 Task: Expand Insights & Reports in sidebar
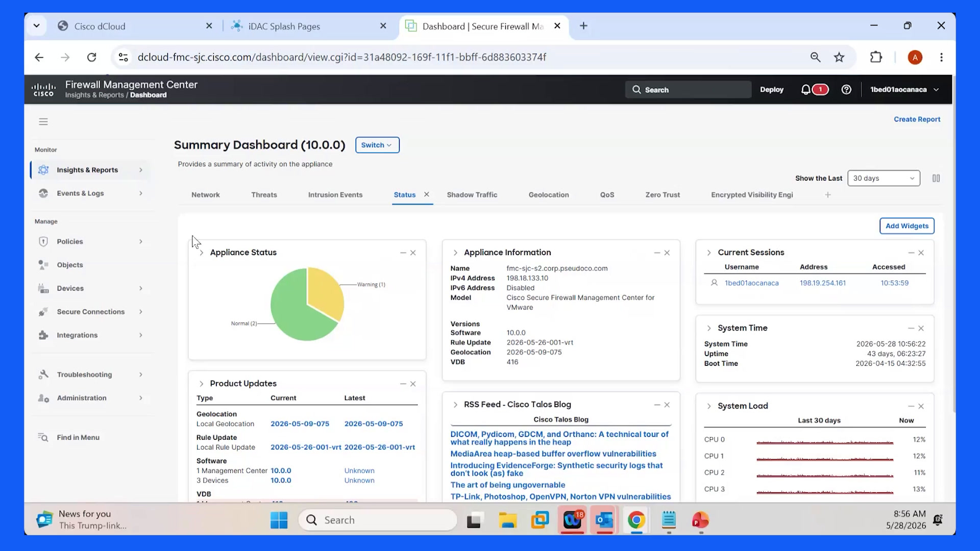(90, 170)
